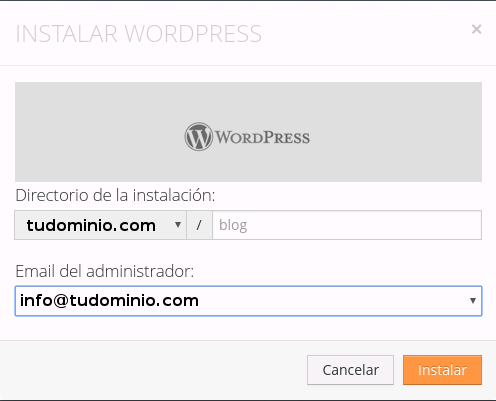Click the Instalar button

[442, 370]
